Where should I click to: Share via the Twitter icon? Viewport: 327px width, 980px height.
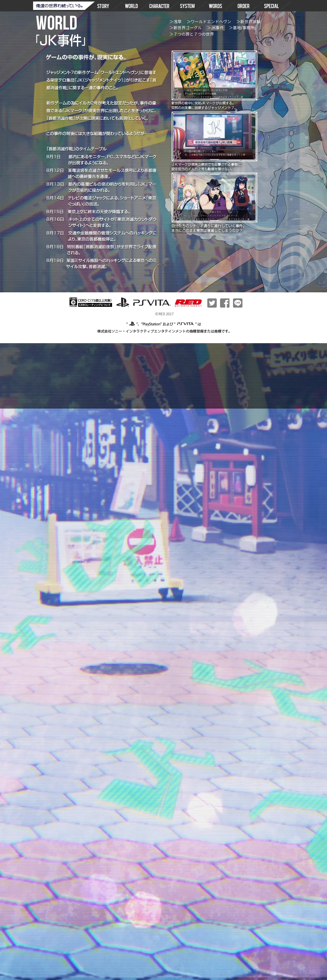coord(212,303)
